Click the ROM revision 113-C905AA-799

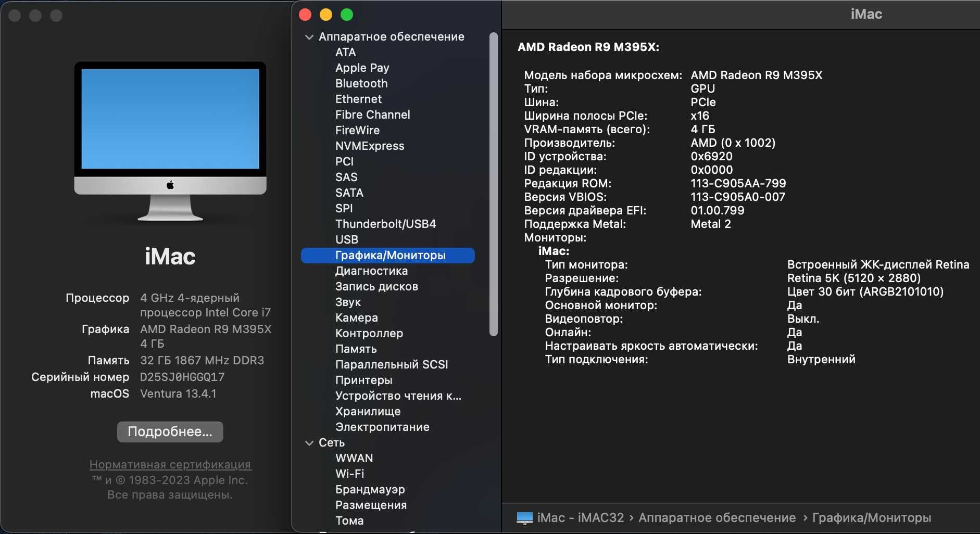(738, 184)
